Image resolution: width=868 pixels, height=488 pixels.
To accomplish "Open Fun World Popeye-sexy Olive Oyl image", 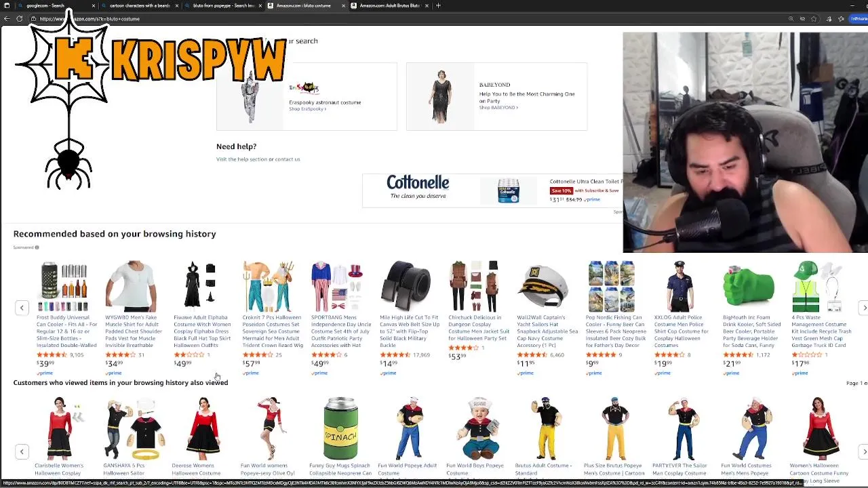I will pos(271,428).
